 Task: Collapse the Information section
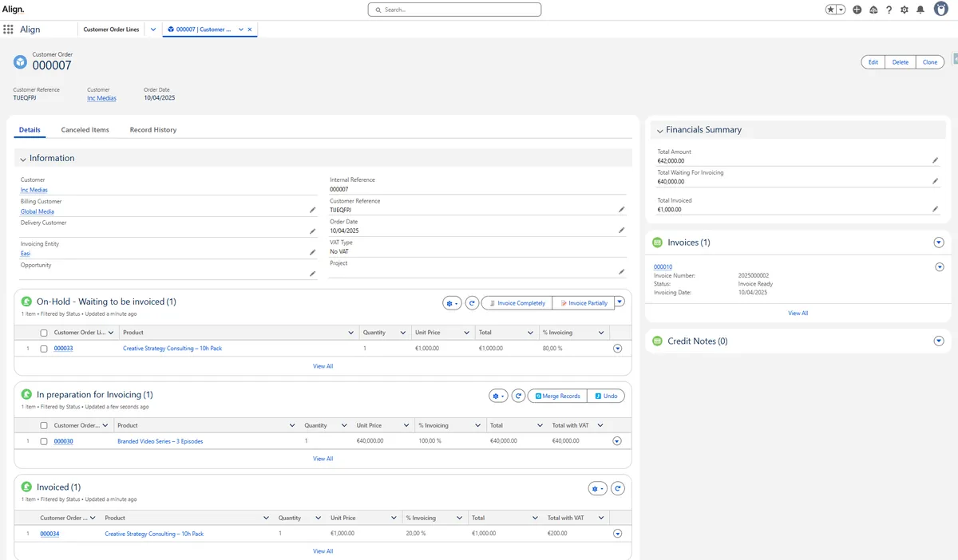(x=23, y=159)
